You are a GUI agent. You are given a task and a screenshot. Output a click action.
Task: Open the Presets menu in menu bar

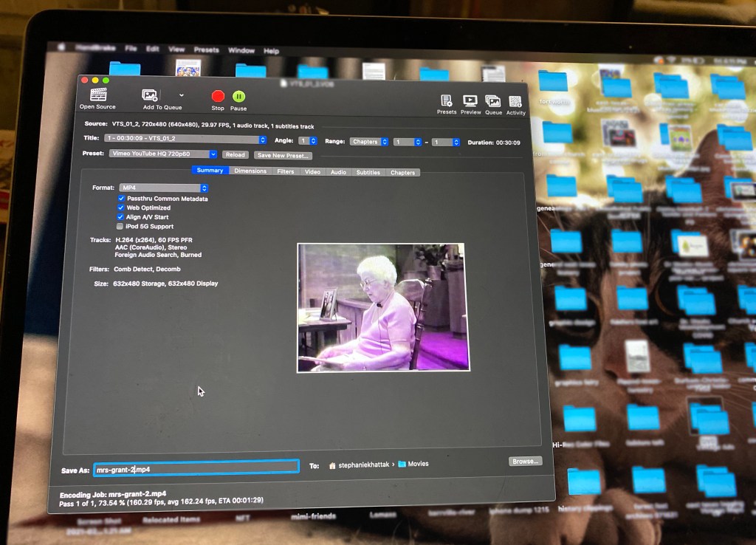[206, 49]
